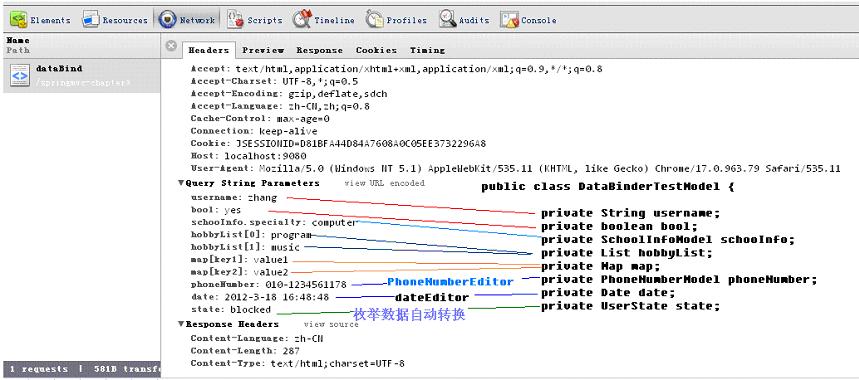Click the Content-Language: zh-CN header
This screenshot has height=380, width=859.
click(x=257, y=338)
